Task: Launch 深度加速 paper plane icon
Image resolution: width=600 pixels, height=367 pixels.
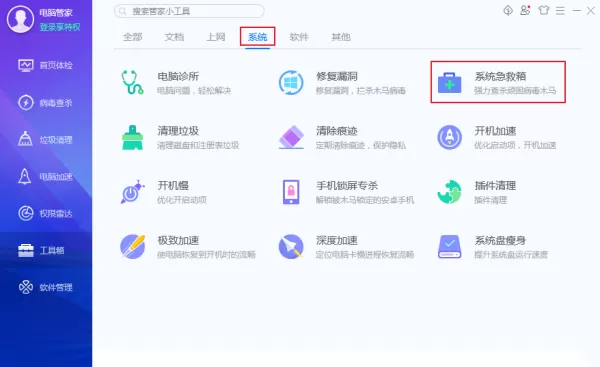Action: pyautogui.click(x=291, y=246)
